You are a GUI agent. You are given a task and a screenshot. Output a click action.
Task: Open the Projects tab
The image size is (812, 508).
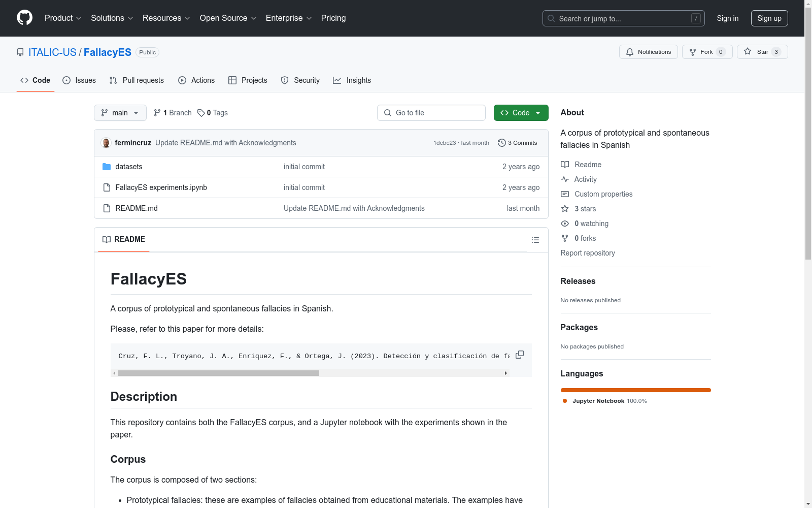pyautogui.click(x=248, y=80)
